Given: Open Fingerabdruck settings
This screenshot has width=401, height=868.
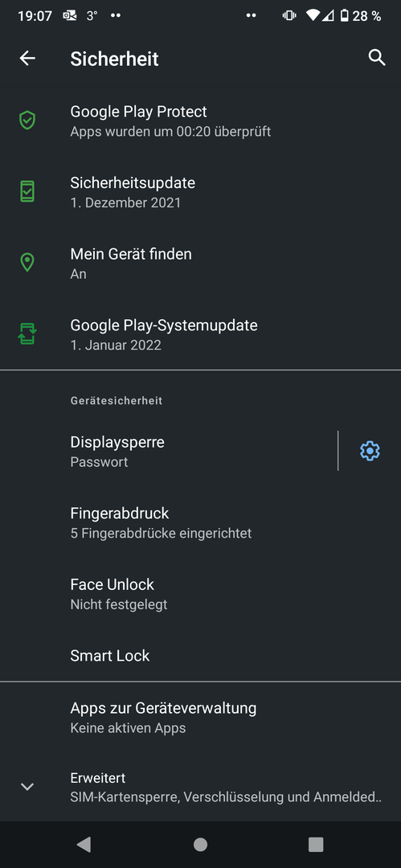Looking at the screenshot, I should tap(201, 522).
